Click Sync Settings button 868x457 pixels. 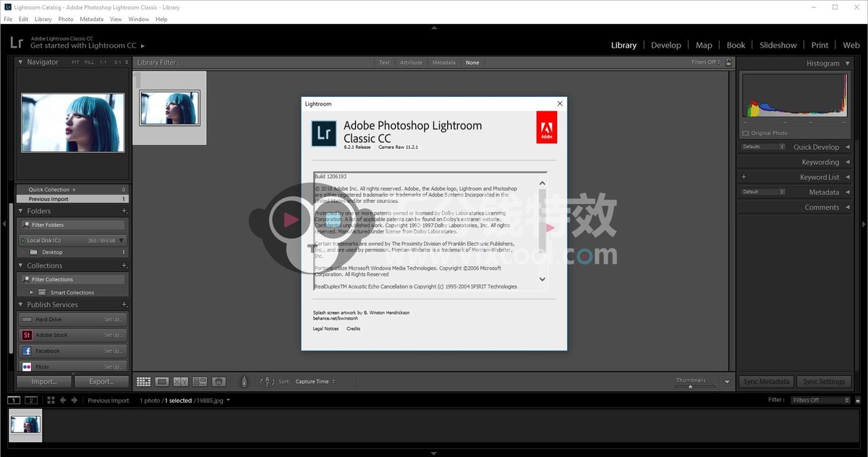823,381
